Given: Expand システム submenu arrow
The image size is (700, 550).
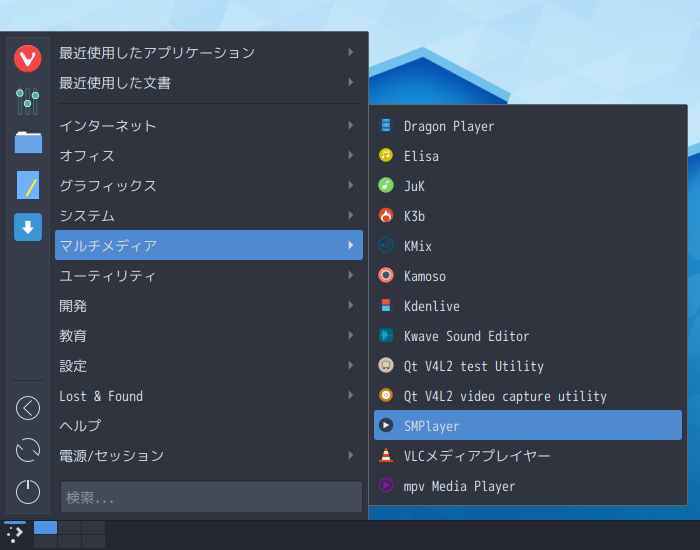Looking at the screenshot, I should coord(351,215).
